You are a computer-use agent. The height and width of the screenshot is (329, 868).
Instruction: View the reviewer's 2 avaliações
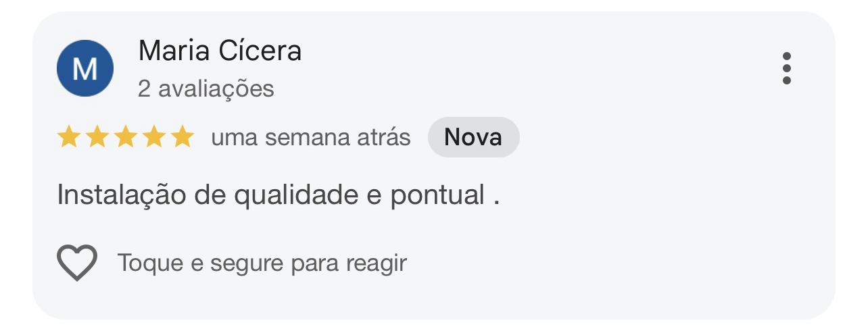click(206, 88)
